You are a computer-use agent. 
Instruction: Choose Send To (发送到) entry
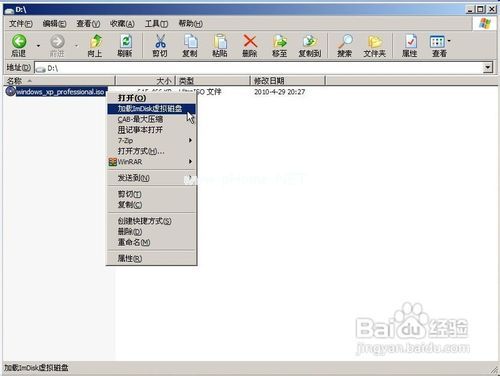[152, 178]
